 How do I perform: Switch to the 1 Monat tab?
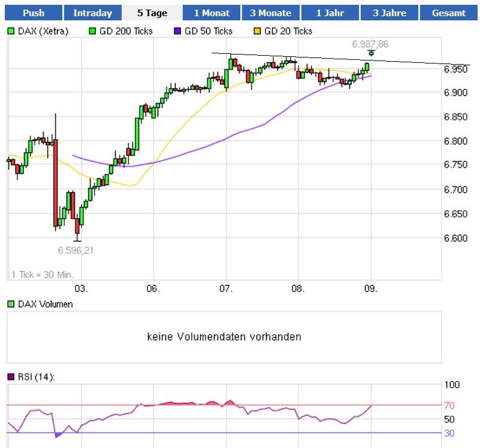coord(212,13)
